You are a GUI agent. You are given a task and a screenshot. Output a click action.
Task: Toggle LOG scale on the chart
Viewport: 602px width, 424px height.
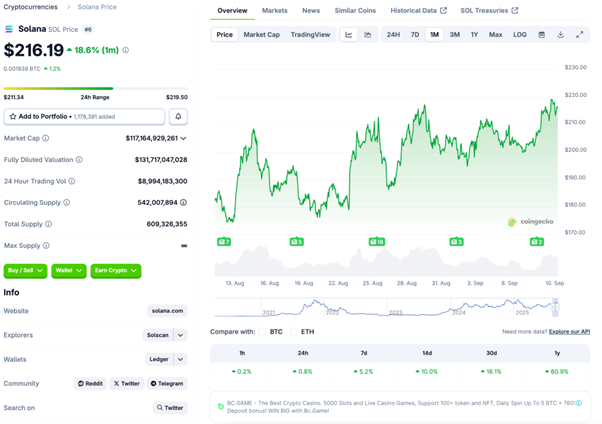point(519,35)
